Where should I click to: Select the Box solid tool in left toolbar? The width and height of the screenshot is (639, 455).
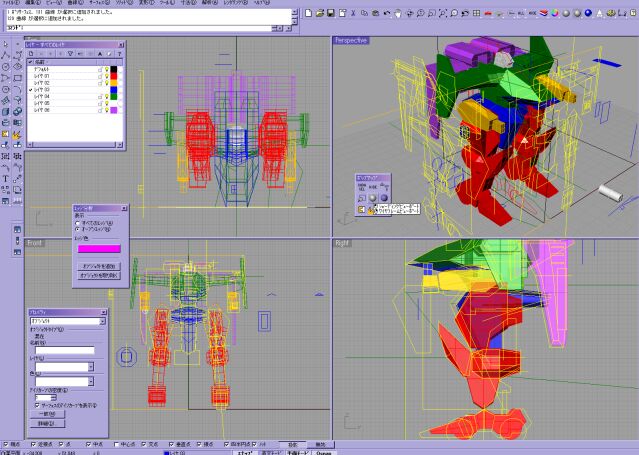[x=6, y=111]
